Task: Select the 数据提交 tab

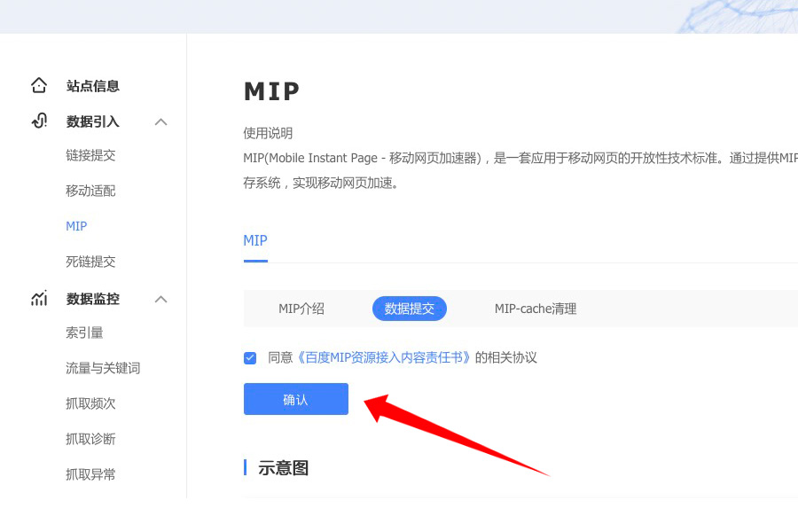Action: click(409, 308)
